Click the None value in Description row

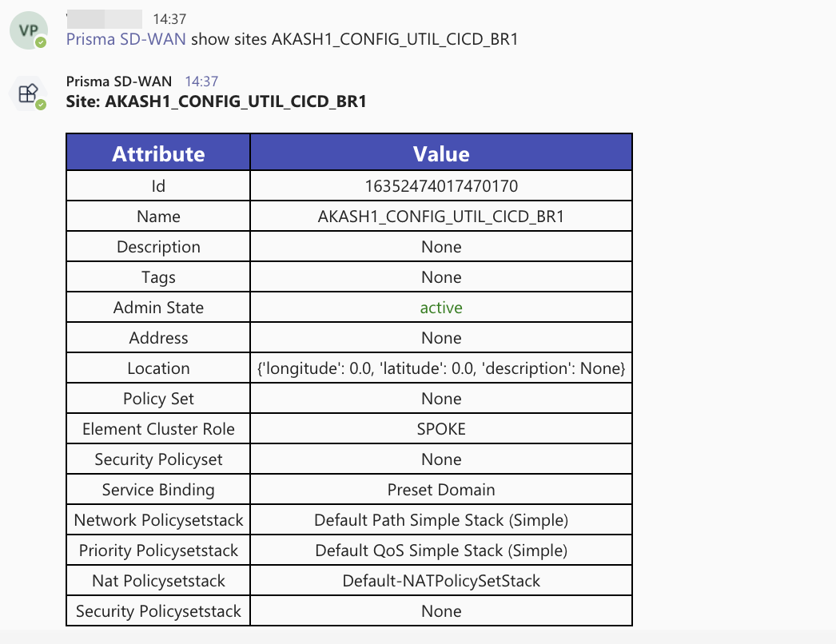[441, 247]
